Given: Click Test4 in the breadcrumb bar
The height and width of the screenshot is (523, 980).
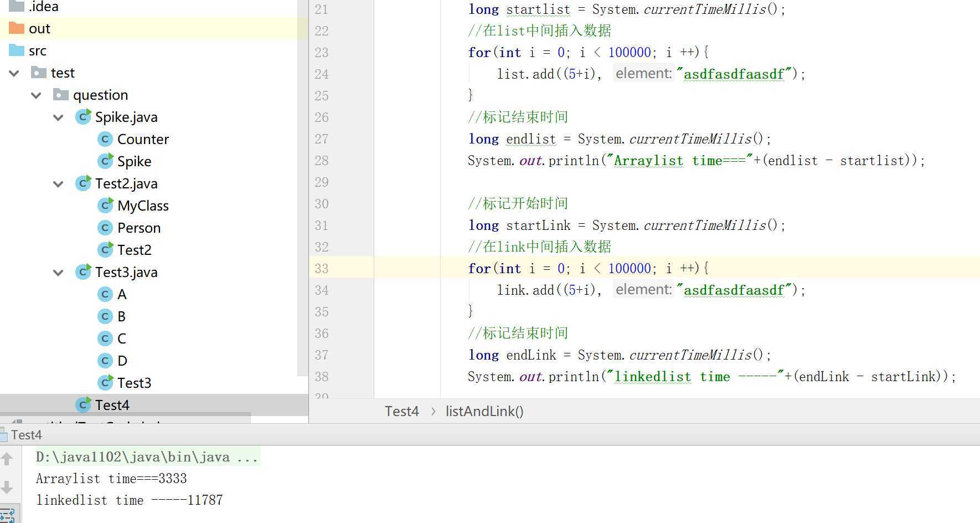Looking at the screenshot, I should 401,411.
